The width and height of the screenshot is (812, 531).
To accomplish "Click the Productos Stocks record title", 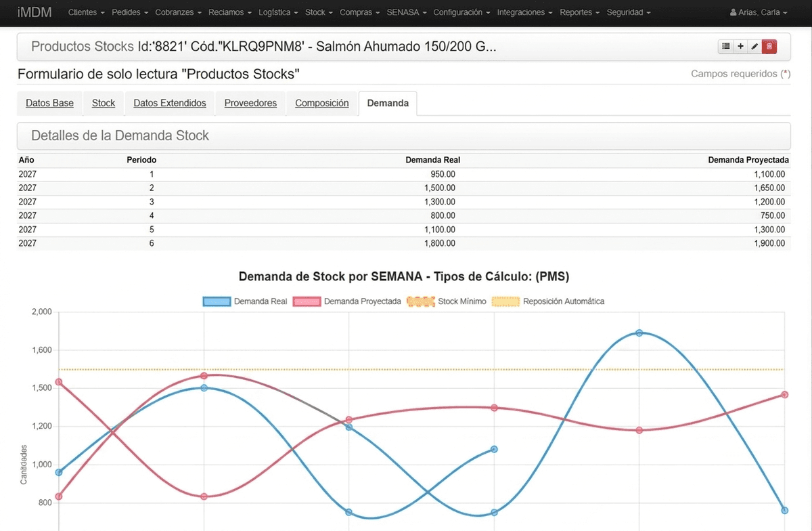I will click(264, 47).
